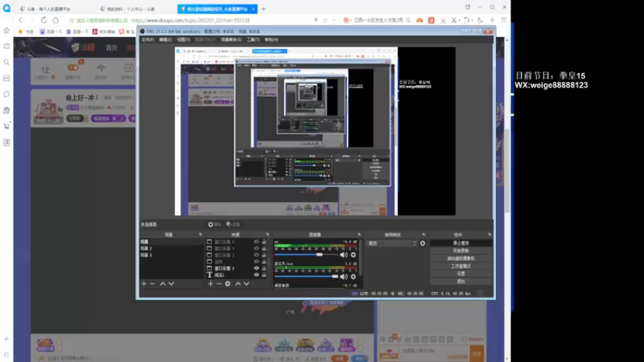
Task: Open the 帮助(H) menu in OBS
Action: (x=271, y=39)
